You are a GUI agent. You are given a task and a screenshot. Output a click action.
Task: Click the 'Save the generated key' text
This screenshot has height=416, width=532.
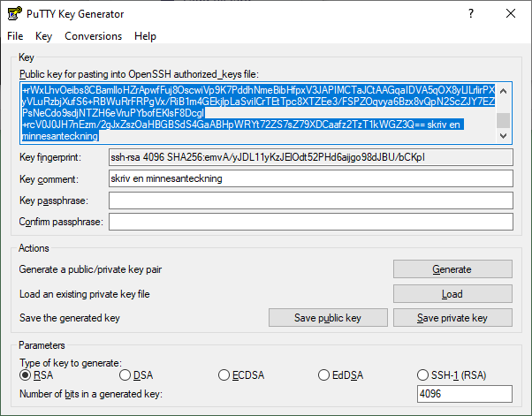(x=70, y=318)
